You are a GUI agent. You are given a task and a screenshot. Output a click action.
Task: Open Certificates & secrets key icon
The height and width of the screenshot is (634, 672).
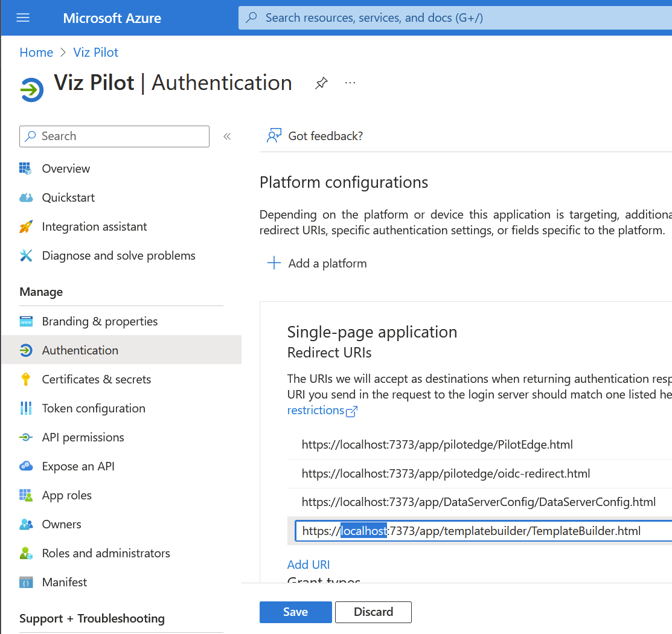click(26, 379)
